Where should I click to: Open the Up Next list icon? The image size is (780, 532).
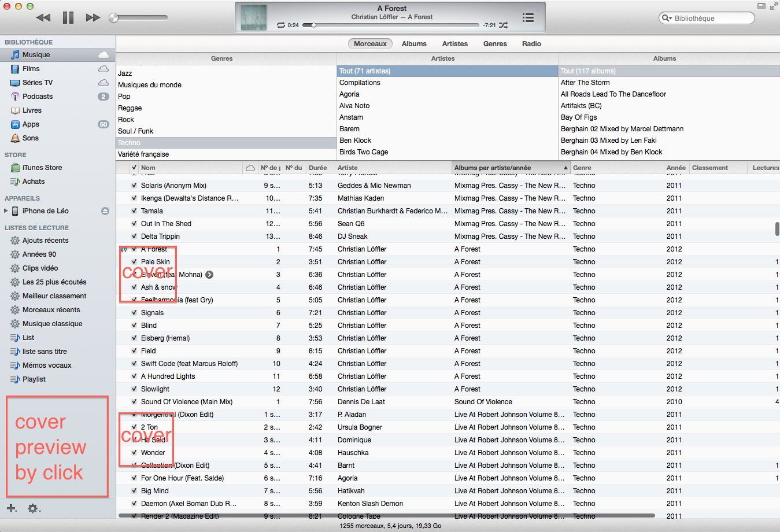click(x=528, y=17)
